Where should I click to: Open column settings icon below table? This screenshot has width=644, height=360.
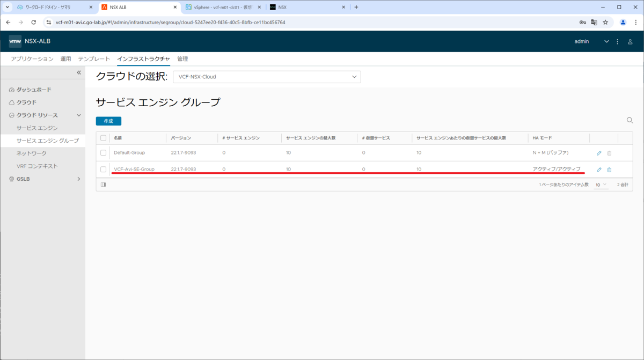pos(103,185)
